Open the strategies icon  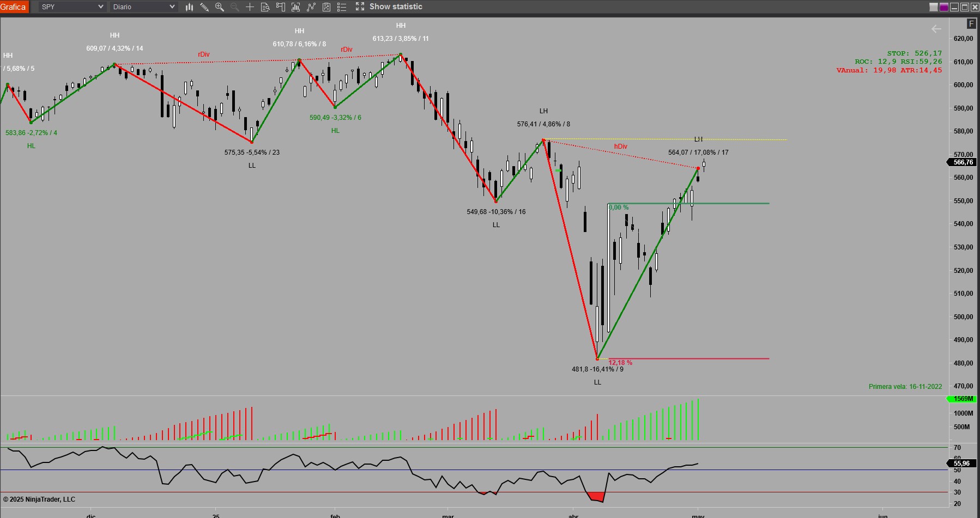click(326, 7)
